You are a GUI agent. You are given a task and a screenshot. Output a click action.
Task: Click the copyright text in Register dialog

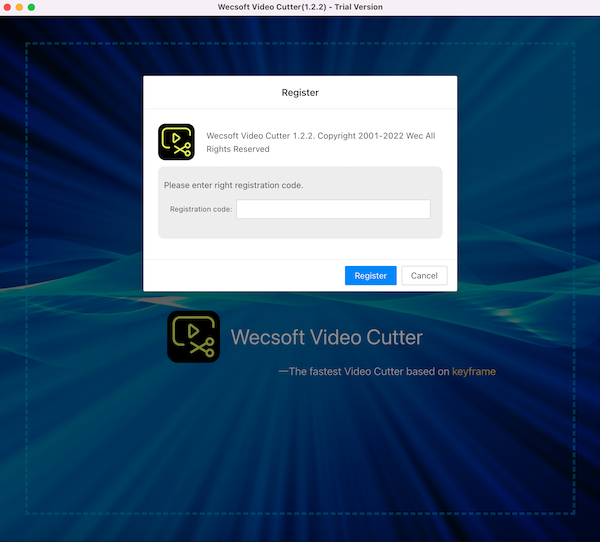321,142
